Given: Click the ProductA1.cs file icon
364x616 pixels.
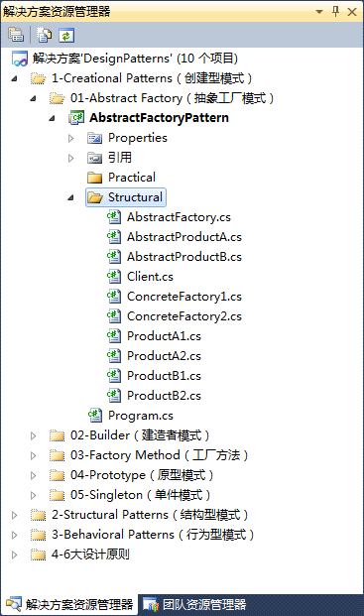Looking at the screenshot, I should coord(114,336).
